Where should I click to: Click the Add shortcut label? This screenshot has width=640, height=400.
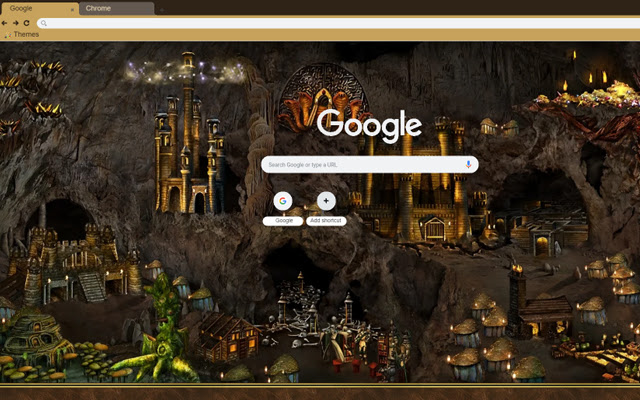point(326,221)
